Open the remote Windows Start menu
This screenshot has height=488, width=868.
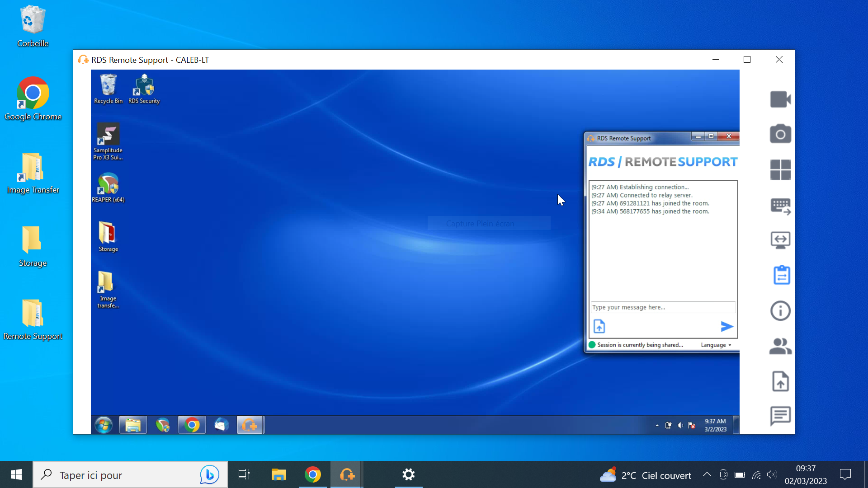pyautogui.click(x=103, y=425)
